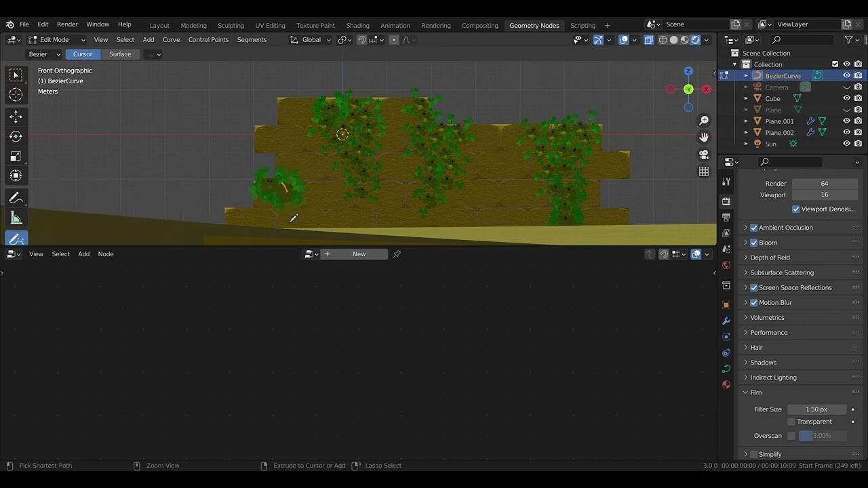Hide the Cube object in the outliner
Screen dimensions: 868x488
[846, 98]
